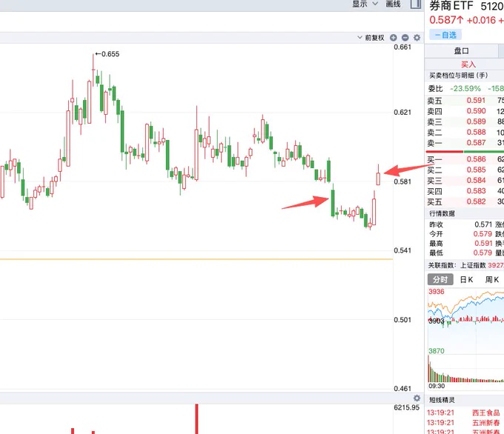
Task: Expand the 前复权 adjustment dropdown
Action: click(x=371, y=38)
